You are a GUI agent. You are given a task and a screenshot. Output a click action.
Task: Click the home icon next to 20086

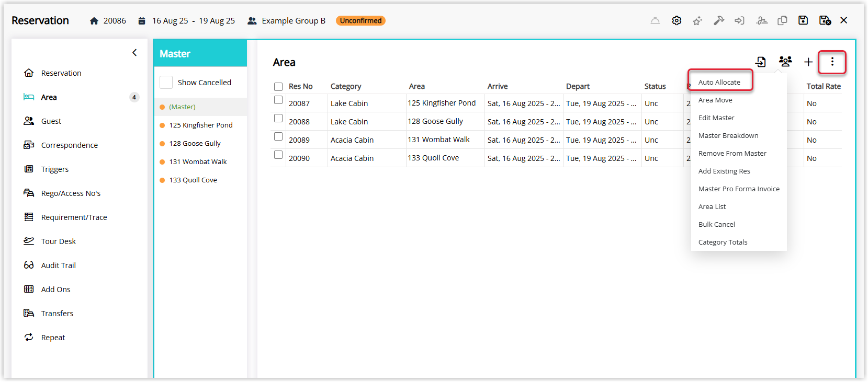(94, 21)
